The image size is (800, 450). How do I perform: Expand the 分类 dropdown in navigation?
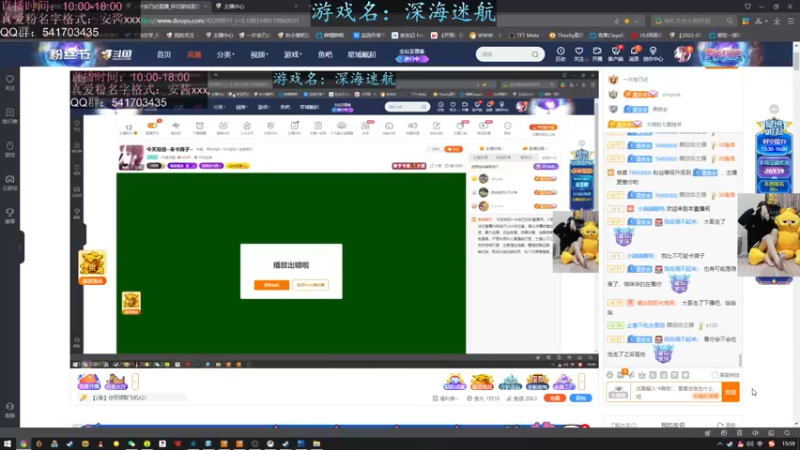pyautogui.click(x=225, y=55)
